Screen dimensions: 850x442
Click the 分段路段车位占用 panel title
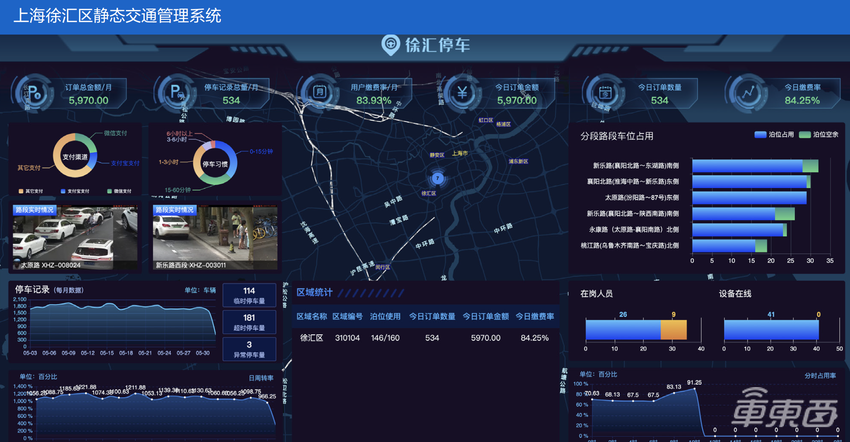coord(617,136)
